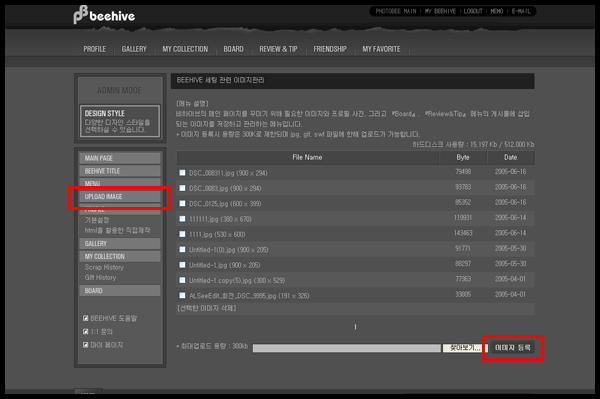Click [선택한 이미지 삭제] delete link

point(207,308)
